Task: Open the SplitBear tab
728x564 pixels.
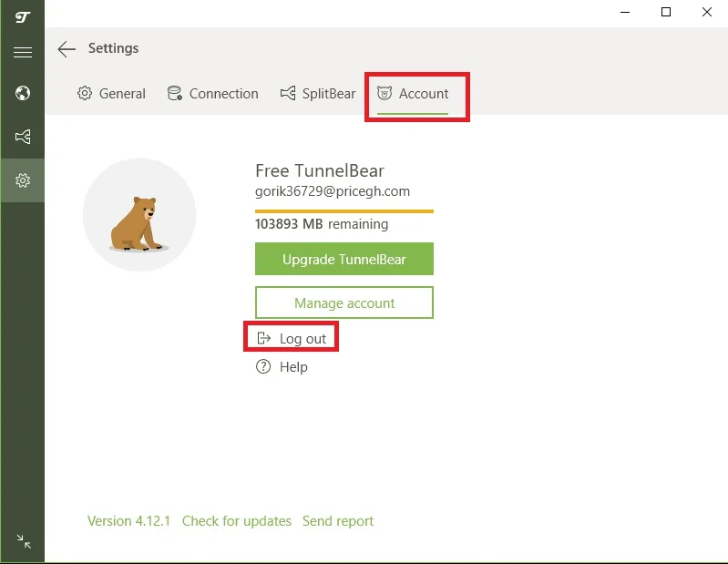Action: click(318, 94)
